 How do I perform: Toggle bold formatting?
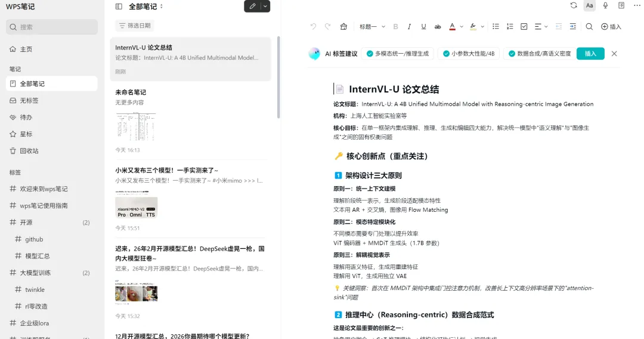[395, 27]
